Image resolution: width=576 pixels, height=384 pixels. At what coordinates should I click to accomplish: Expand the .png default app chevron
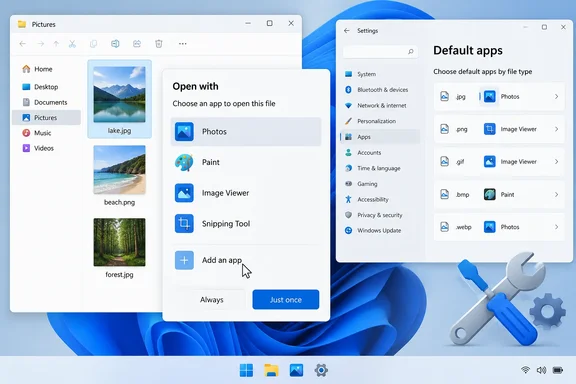click(x=557, y=129)
